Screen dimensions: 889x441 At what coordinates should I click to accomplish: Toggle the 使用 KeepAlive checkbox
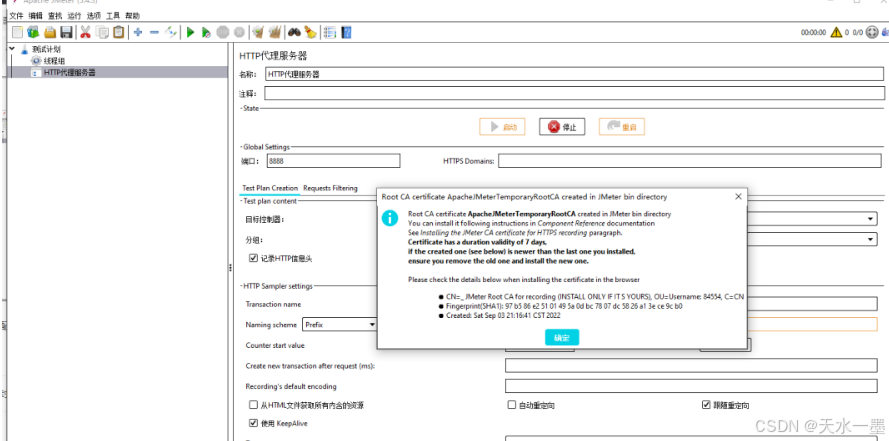point(253,423)
